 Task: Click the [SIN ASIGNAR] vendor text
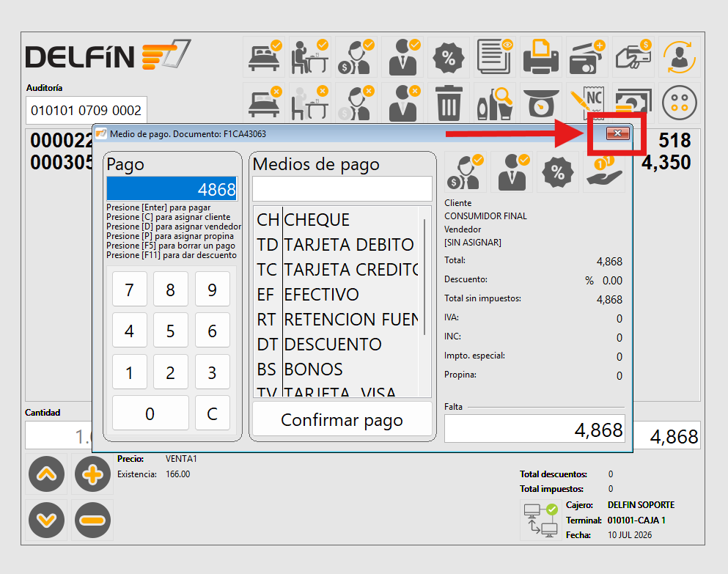coord(473,243)
